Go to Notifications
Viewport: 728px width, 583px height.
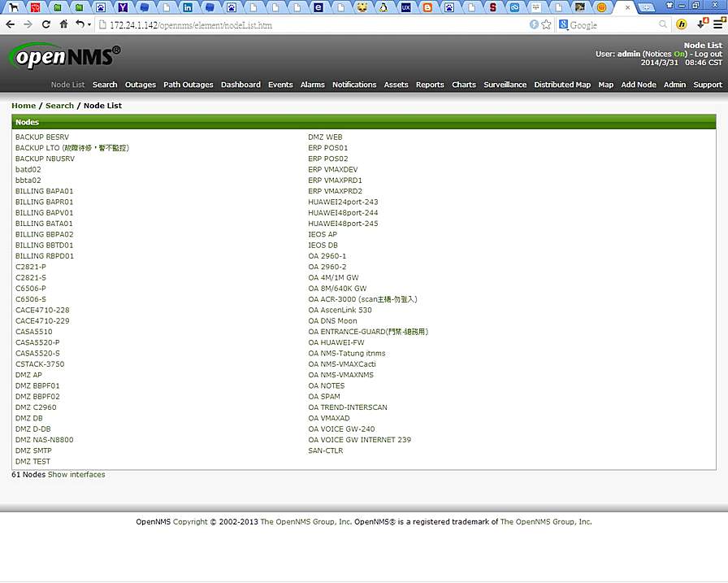(x=354, y=85)
